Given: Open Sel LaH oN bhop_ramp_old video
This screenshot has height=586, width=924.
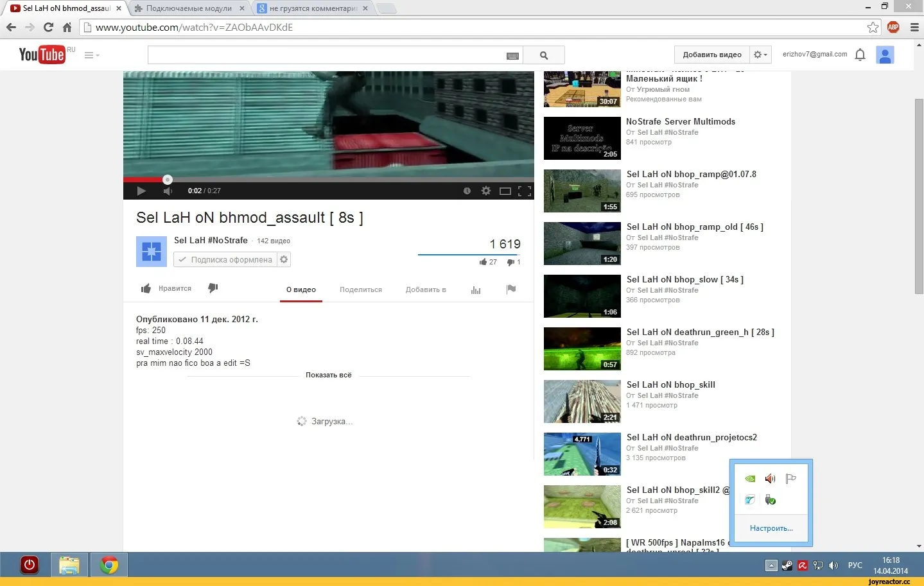Looking at the screenshot, I should click(x=695, y=227).
